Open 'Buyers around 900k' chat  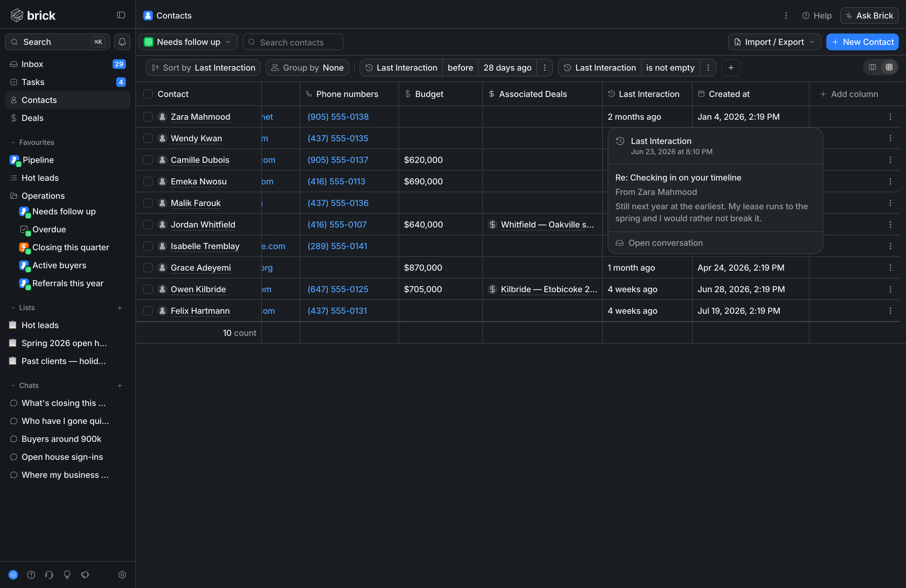coord(68,439)
